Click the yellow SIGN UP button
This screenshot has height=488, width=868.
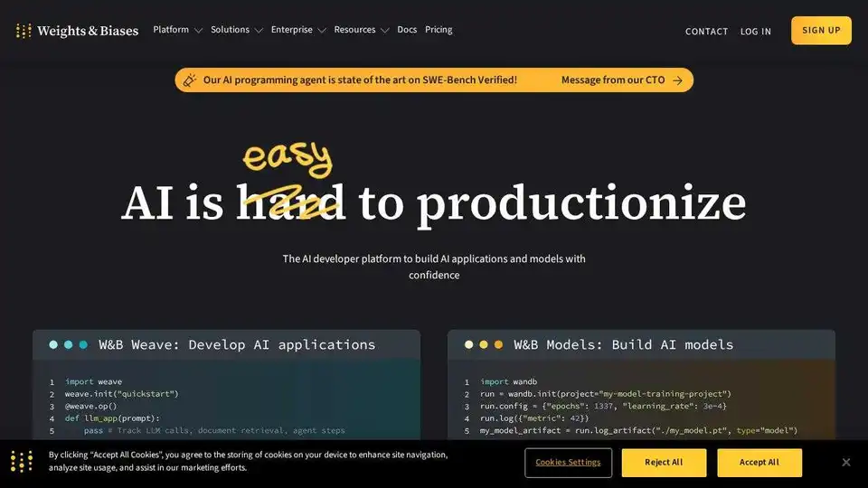[x=821, y=31]
